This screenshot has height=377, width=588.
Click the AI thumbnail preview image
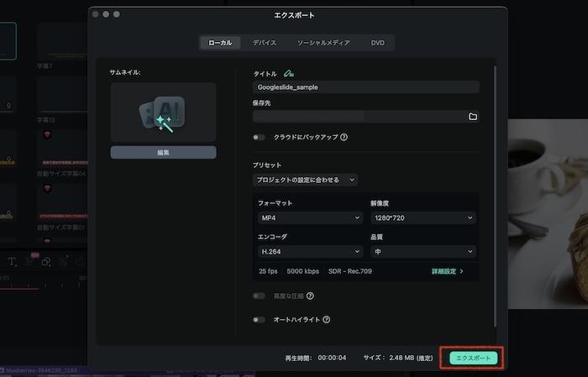click(x=163, y=113)
